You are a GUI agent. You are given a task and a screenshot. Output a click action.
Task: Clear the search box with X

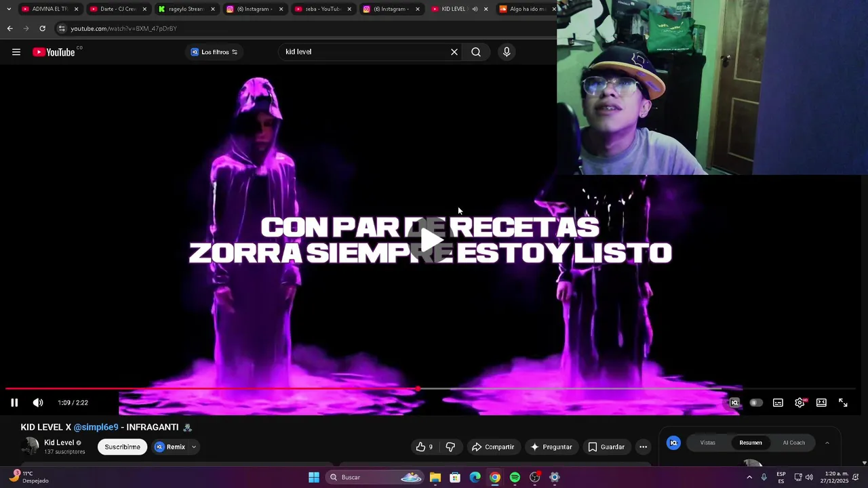pos(454,52)
